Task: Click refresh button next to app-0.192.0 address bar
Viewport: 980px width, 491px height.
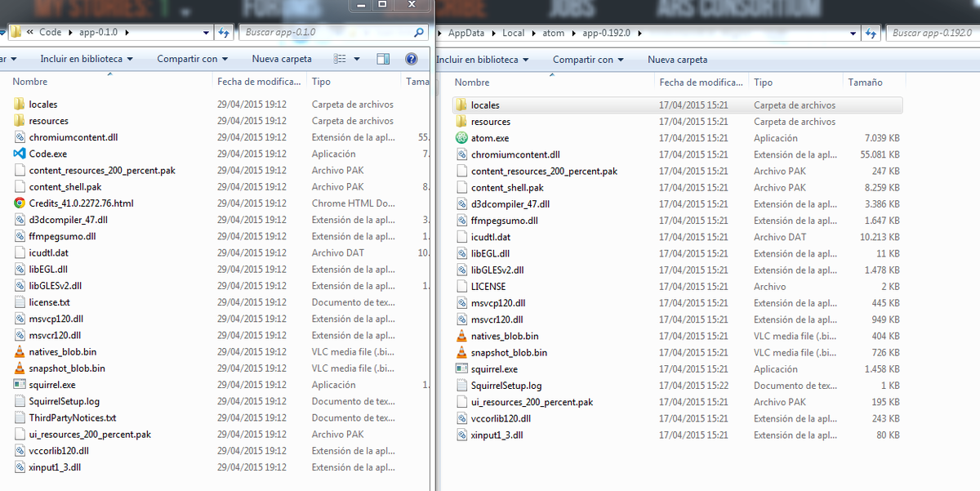Action: [873, 33]
